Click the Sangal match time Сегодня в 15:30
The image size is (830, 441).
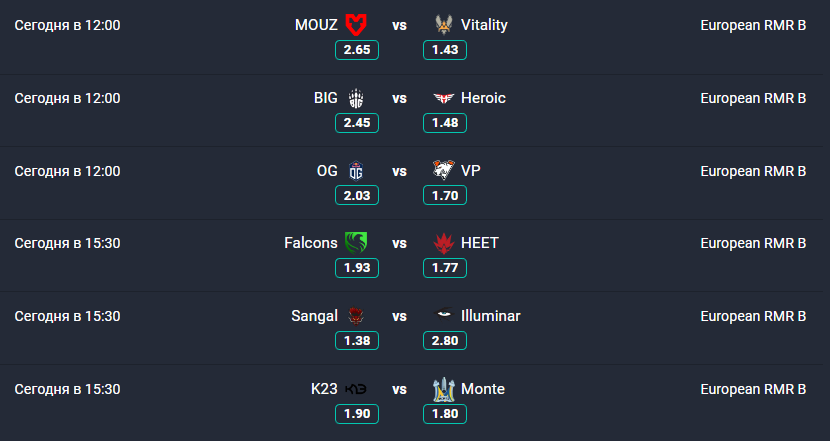click(67, 316)
